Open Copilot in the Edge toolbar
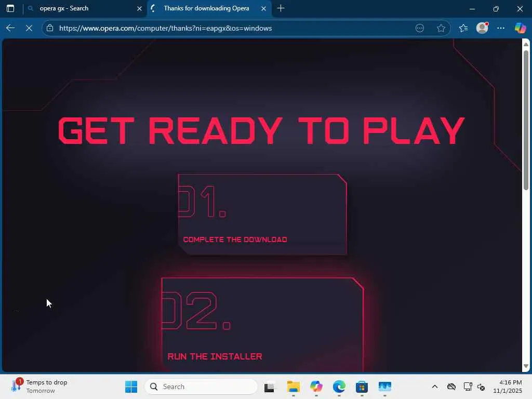Image resolution: width=532 pixels, height=399 pixels. click(520, 28)
